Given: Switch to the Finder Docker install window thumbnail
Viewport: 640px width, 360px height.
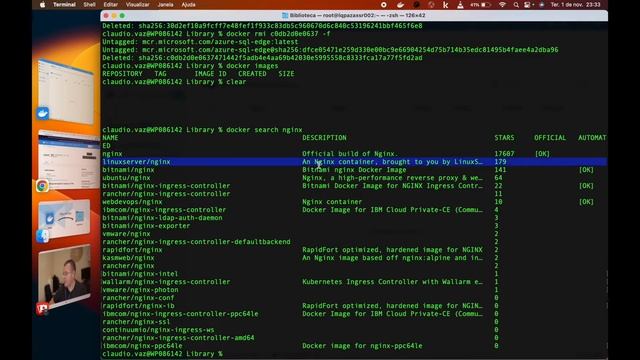Looking at the screenshot, I should tap(64, 219).
